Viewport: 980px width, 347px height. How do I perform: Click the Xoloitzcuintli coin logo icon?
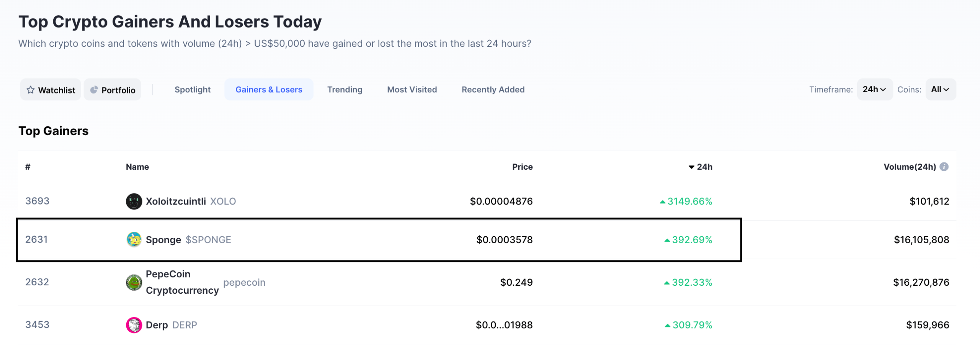click(x=134, y=201)
